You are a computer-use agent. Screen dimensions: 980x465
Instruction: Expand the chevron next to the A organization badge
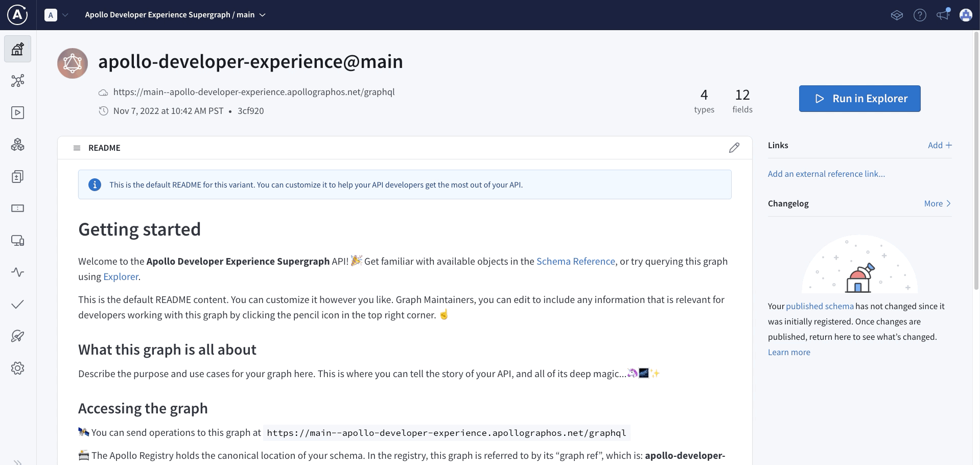(65, 15)
